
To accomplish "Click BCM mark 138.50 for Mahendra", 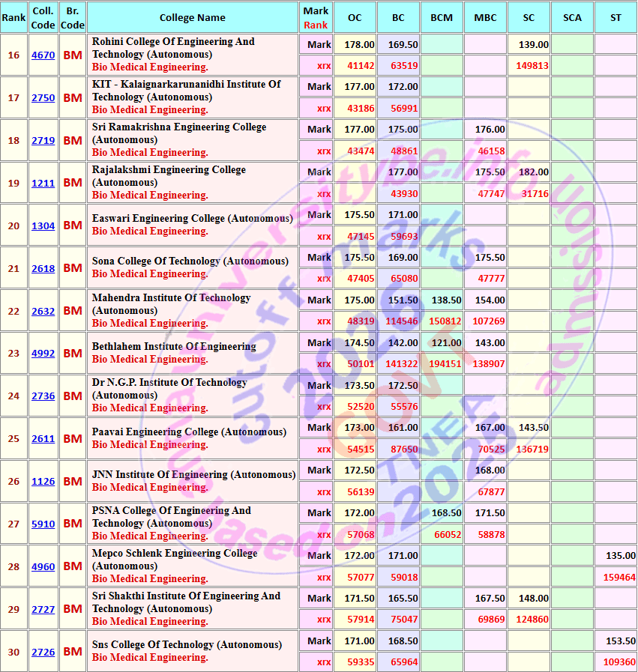I will pyautogui.click(x=446, y=300).
